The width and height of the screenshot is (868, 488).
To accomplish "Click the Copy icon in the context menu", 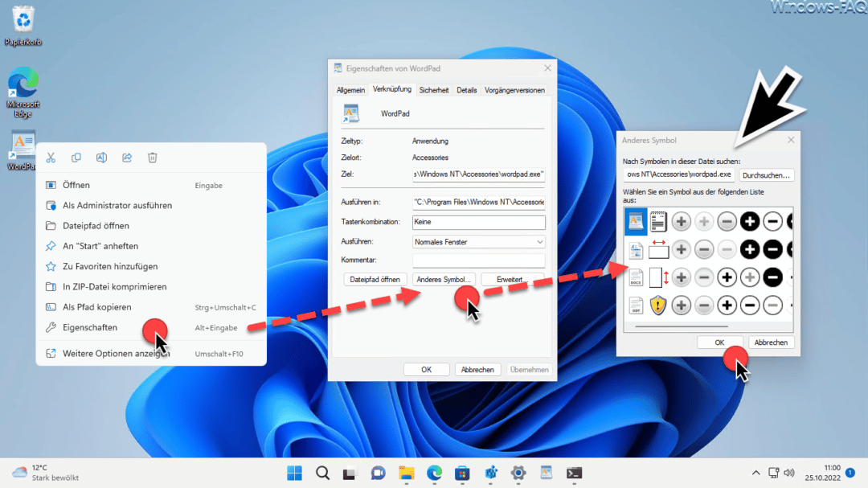I will 76,158.
